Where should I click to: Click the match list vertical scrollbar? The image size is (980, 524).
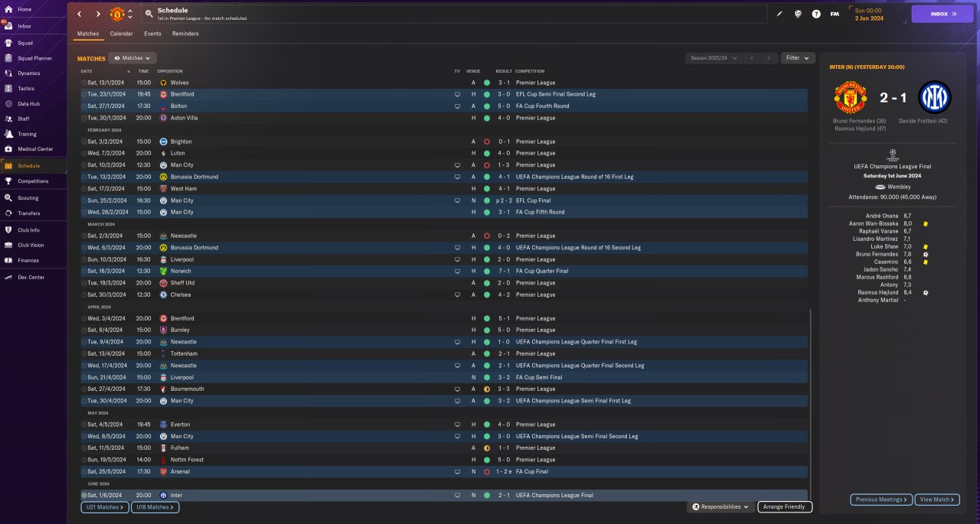(x=812, y=403)
